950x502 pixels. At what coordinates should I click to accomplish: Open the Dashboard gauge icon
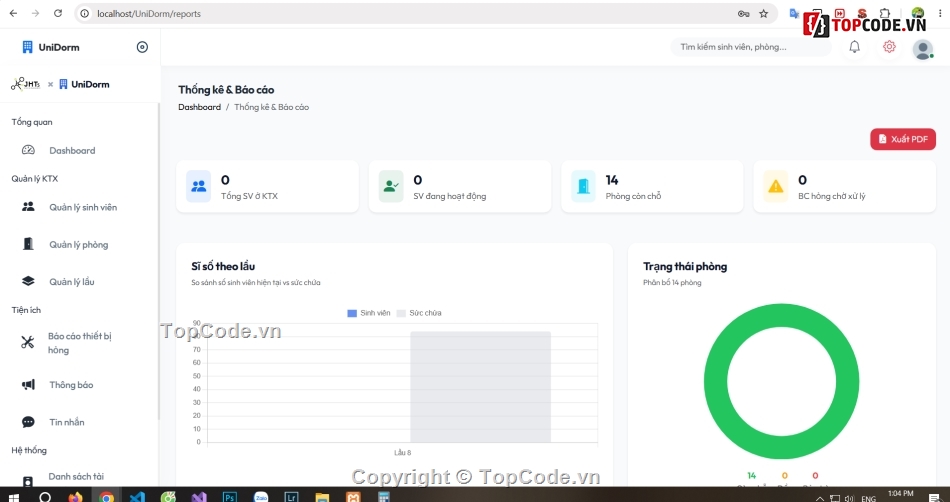[28, 150]
